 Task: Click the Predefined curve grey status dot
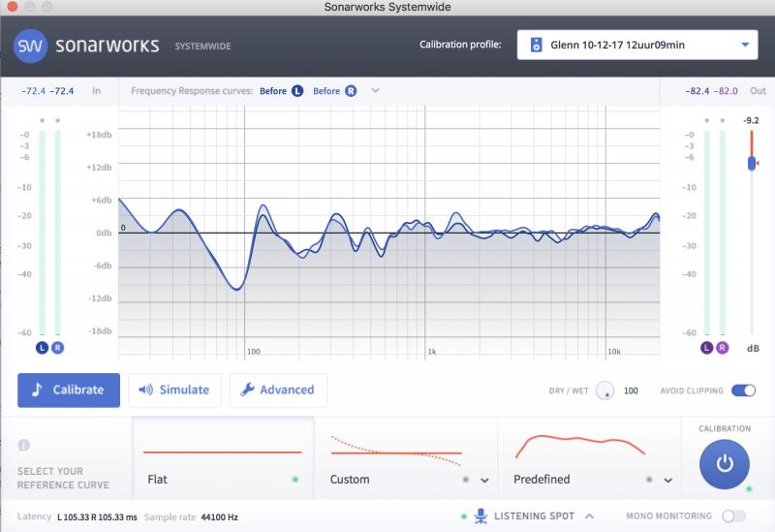649,479
